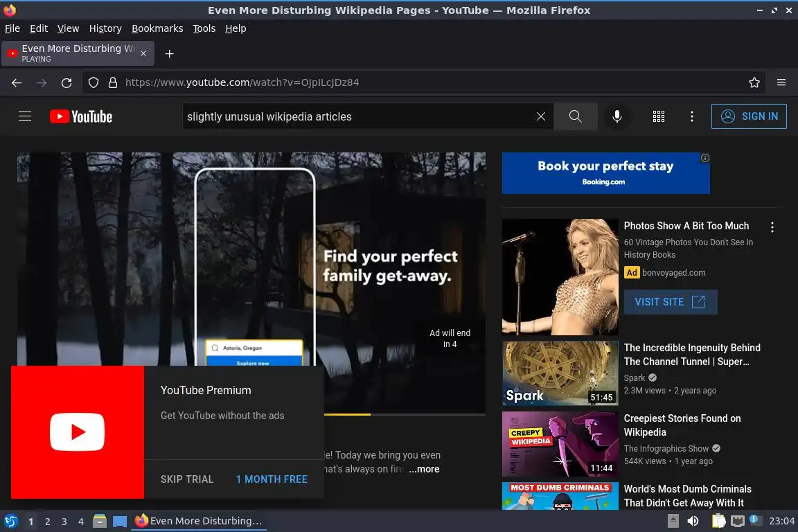Click the site security padlock icon
This screenshot has height=532, width=798.
[112, 82]
